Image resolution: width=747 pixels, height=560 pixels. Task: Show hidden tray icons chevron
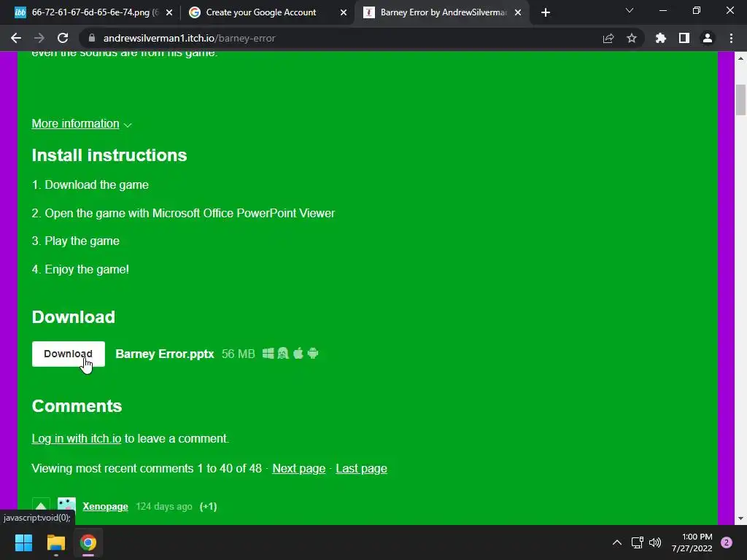[x=616, y=542]
